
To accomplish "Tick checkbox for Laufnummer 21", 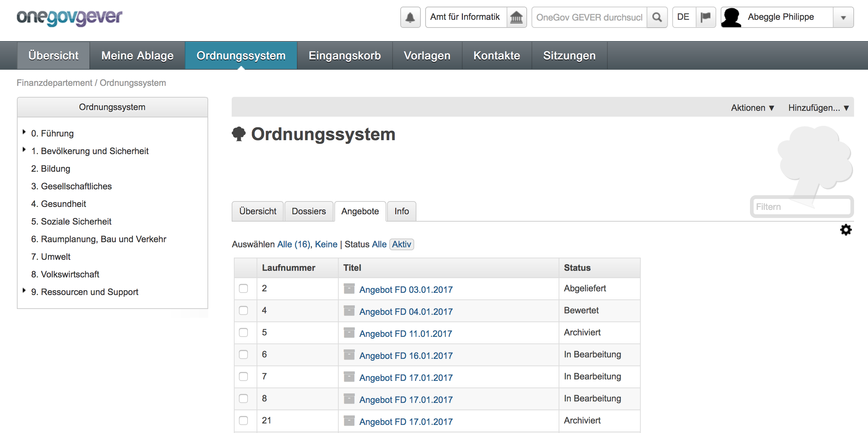I will (243, 421).
